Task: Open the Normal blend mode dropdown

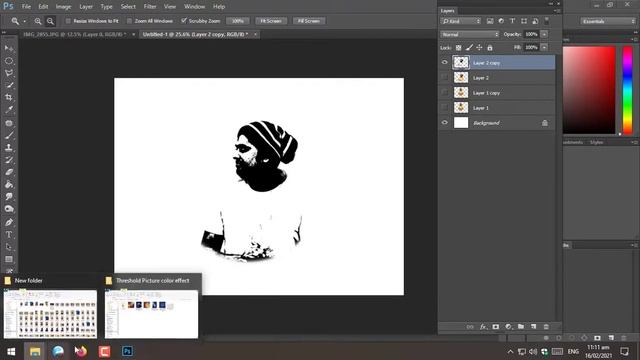Action: click(x=469, y=34)
